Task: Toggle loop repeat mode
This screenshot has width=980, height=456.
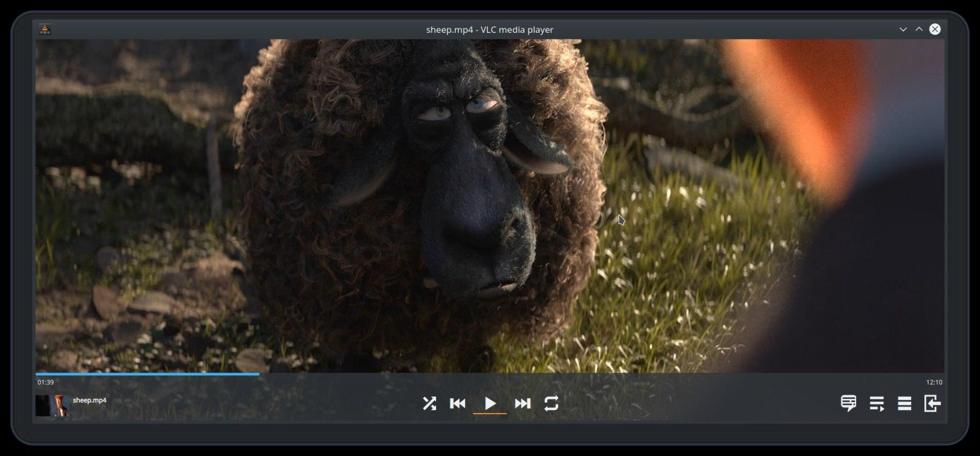Action: click(x=551, y=403)
